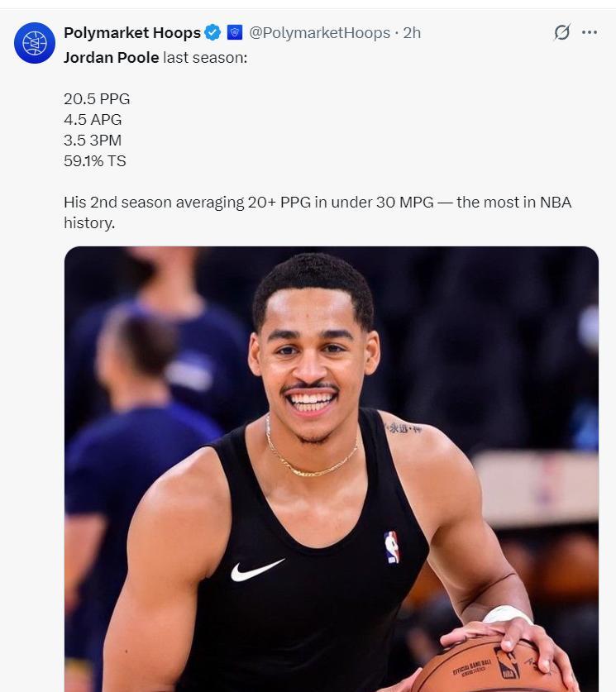Click the shoulder tattoo in the photo

click(403, 428)
